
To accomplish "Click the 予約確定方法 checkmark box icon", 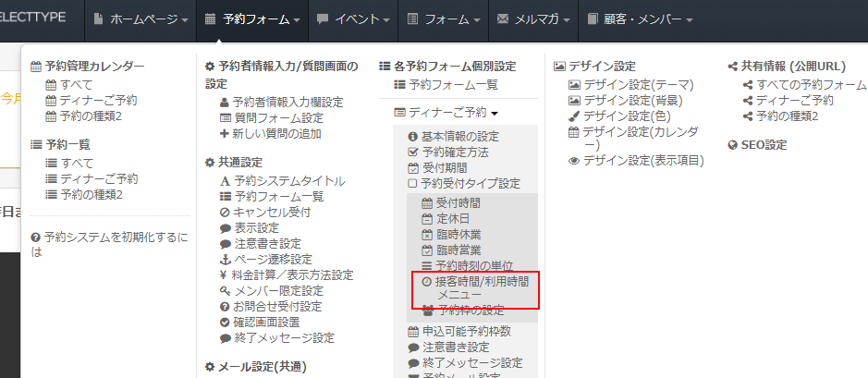I will pos(413,152).
